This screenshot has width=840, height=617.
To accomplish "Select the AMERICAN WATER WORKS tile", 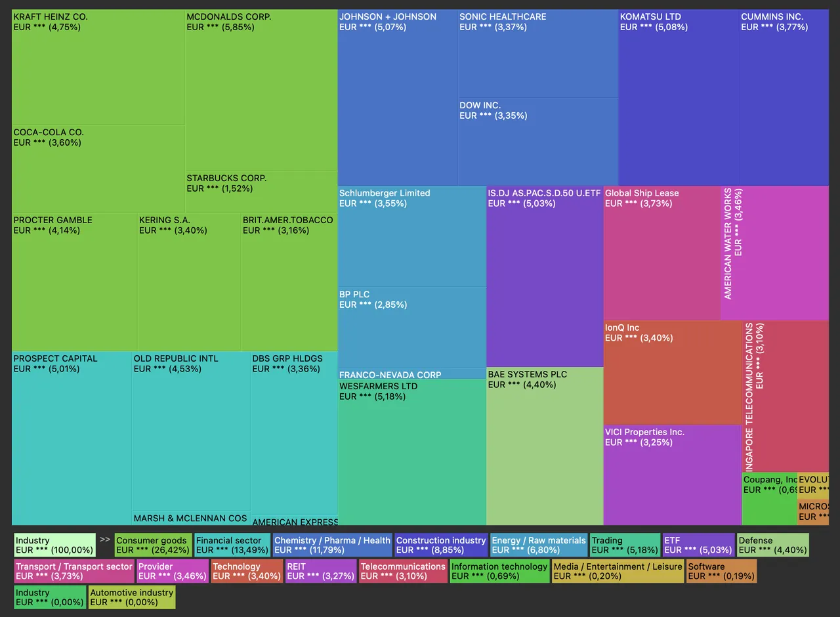I will click(774, 253).
